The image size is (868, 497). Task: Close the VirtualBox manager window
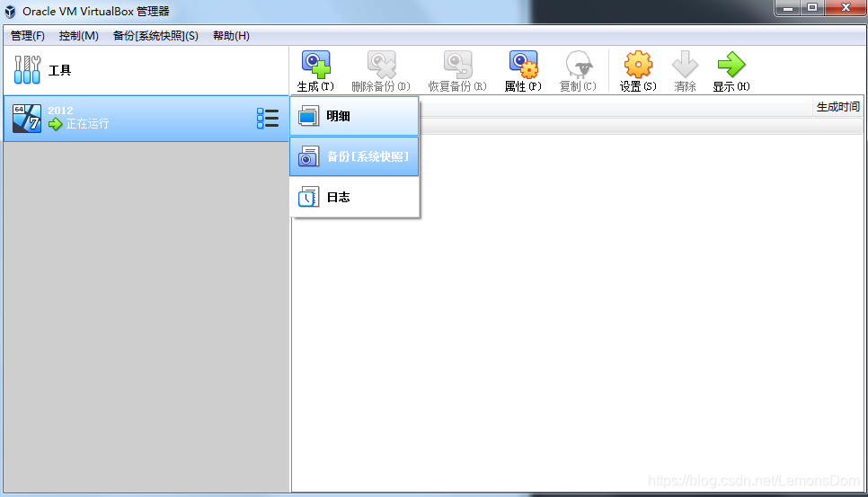tap(846, 8)
